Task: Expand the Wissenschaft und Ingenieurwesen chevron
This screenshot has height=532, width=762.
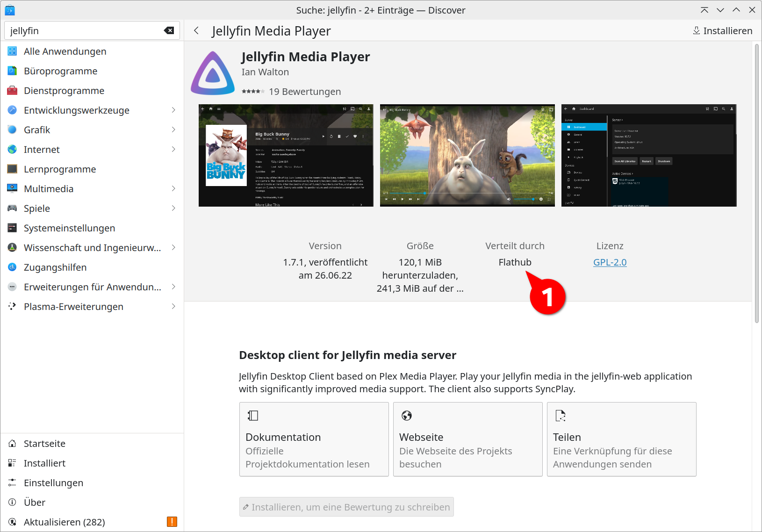Action: pos(173,248)
